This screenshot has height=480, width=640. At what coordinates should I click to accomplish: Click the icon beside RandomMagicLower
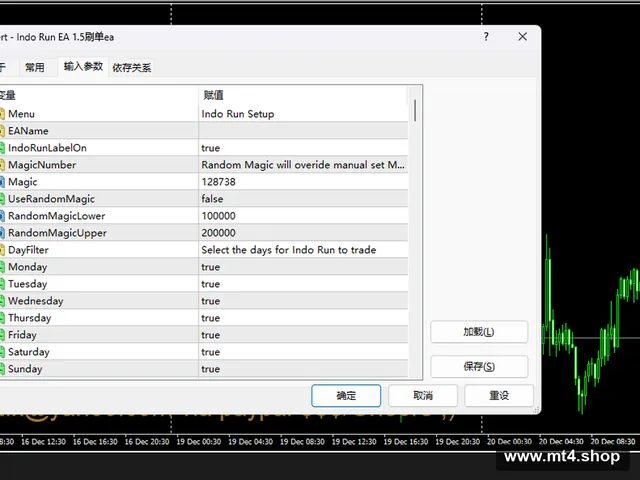coord(2,216)
